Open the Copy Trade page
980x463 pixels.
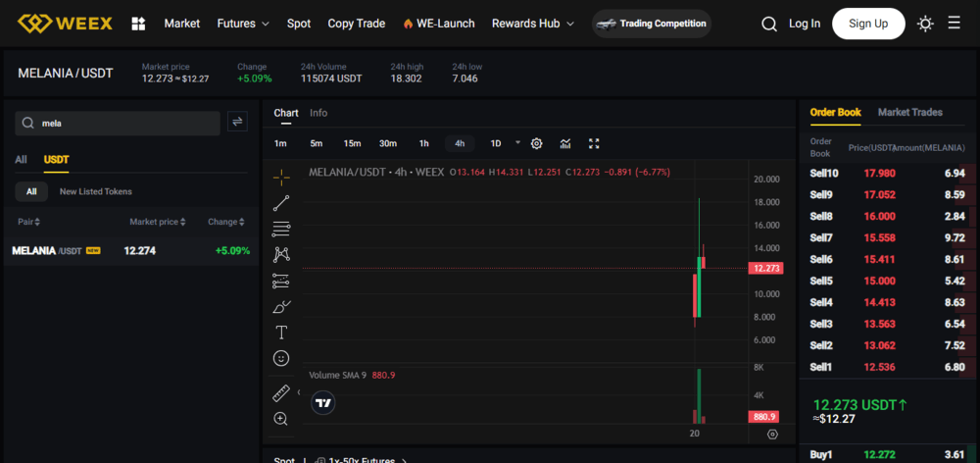[357, 24]
